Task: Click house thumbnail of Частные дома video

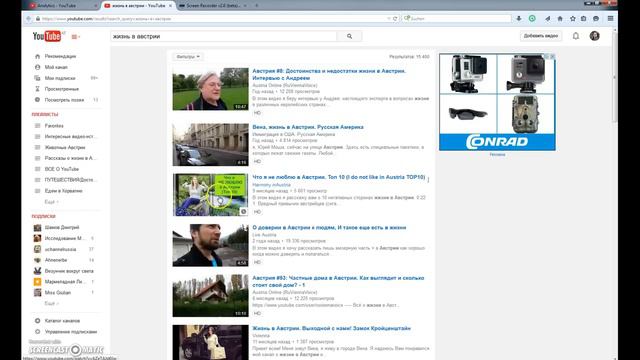Action: pyautogui.click(x=210, y=296)
